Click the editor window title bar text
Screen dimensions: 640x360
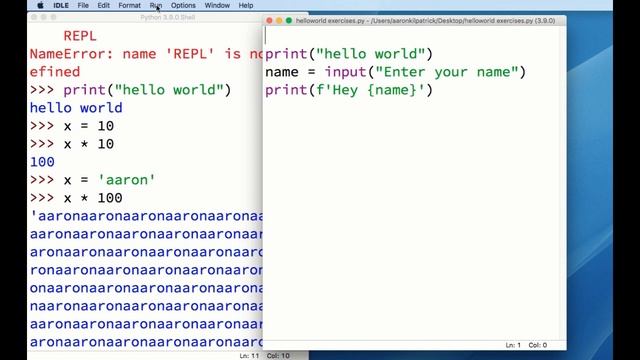[x=425, y=20]
